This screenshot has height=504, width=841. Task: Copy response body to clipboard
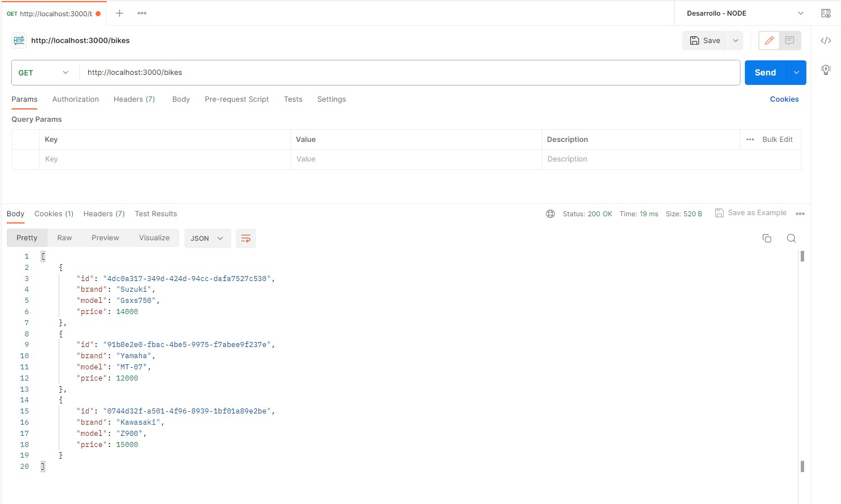[x=767, y=238]
